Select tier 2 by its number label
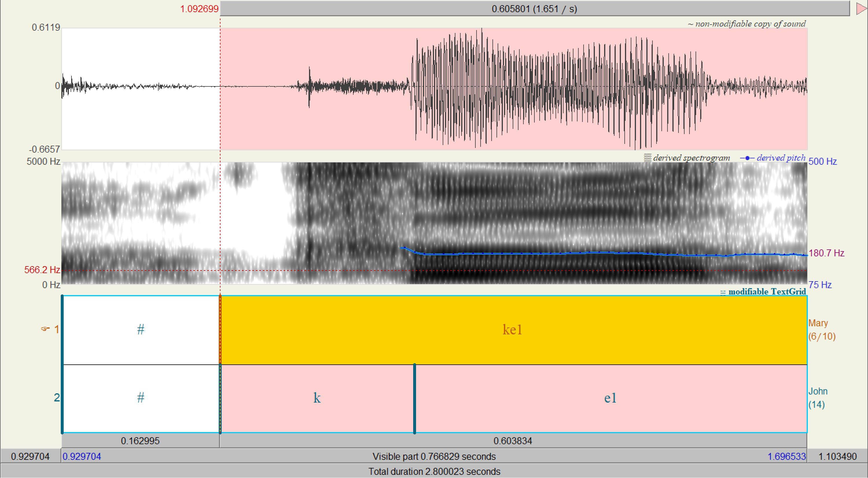 [x=57, y=398]
